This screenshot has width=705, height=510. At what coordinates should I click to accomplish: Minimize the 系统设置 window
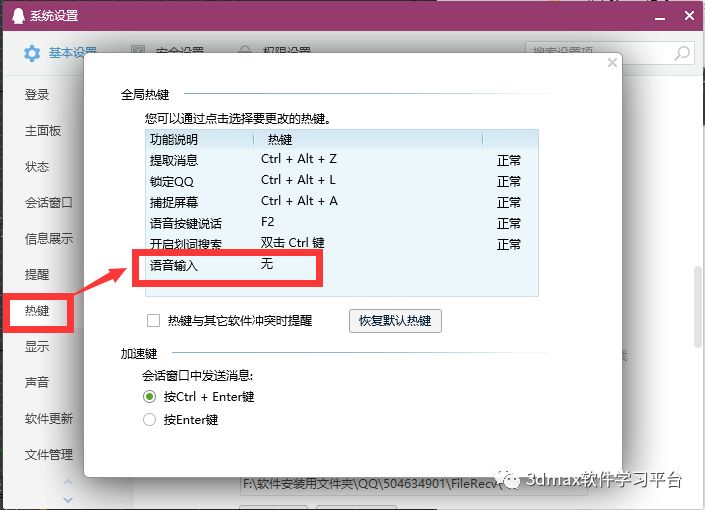(660, 17)
